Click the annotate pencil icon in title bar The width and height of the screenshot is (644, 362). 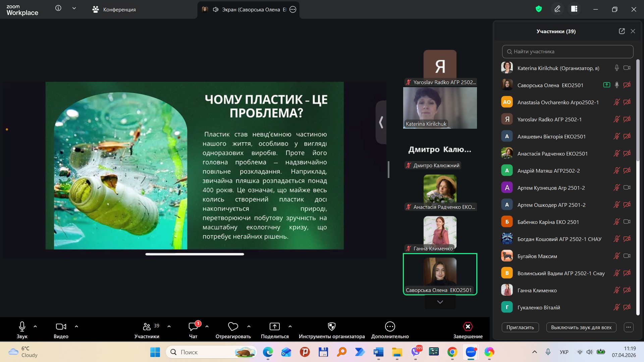(557, 9)
